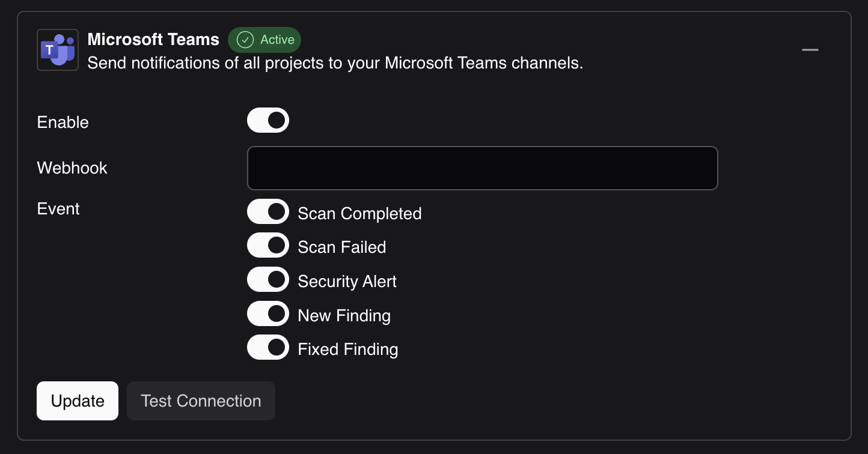The image size is (868, 454).
Task: Click the Active status badge
Action: [x=264, y=40]
